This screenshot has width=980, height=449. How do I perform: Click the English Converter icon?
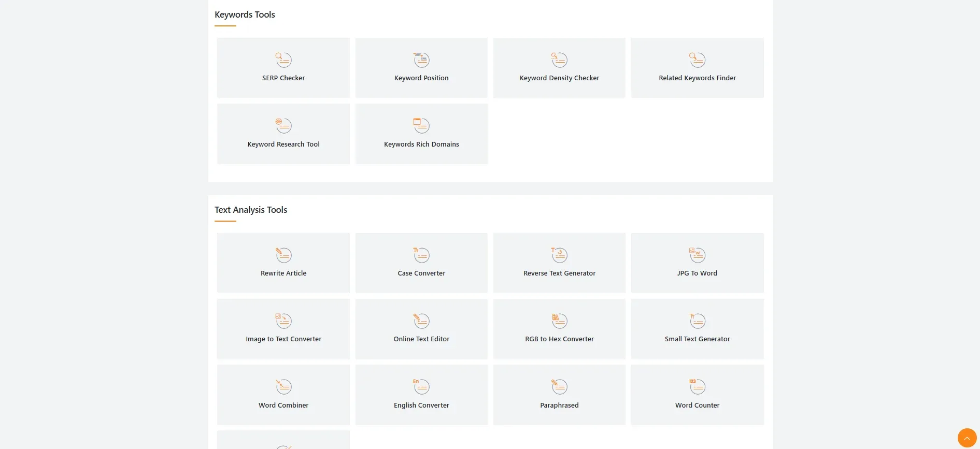421,386
